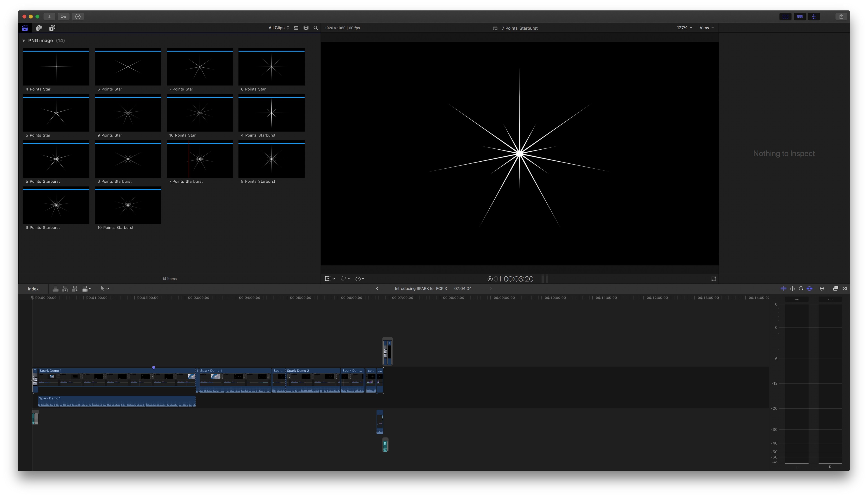Click the browser search magnifier icon
This screenshot has height=497, width=868.
315,28
